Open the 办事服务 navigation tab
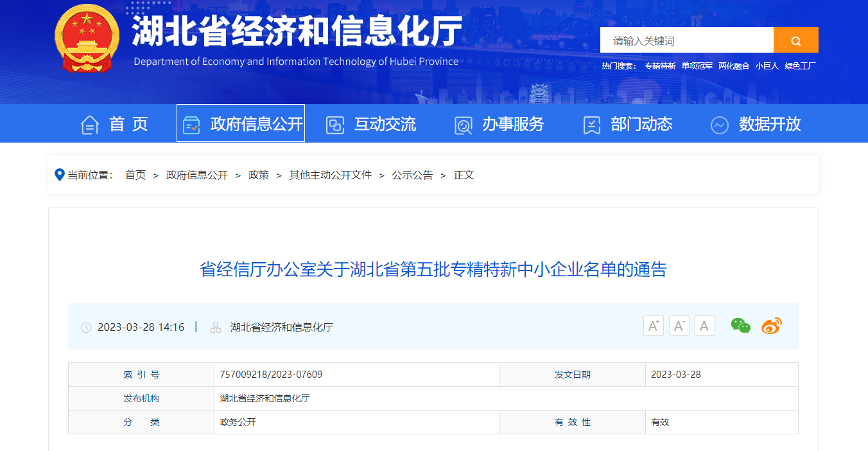The width and height of the screenshot is (868, 451). click(x=499, y=124)
